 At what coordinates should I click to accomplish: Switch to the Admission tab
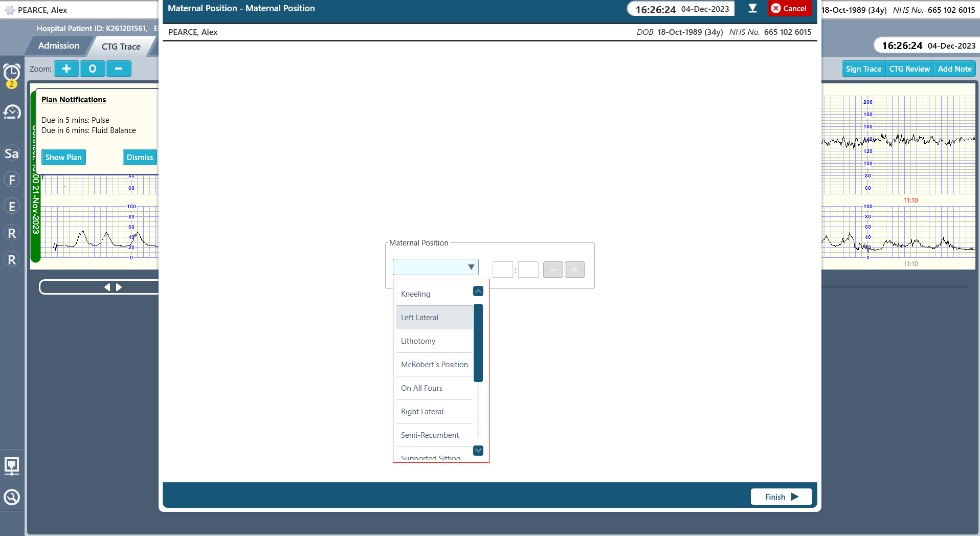(x=59, y=46)
